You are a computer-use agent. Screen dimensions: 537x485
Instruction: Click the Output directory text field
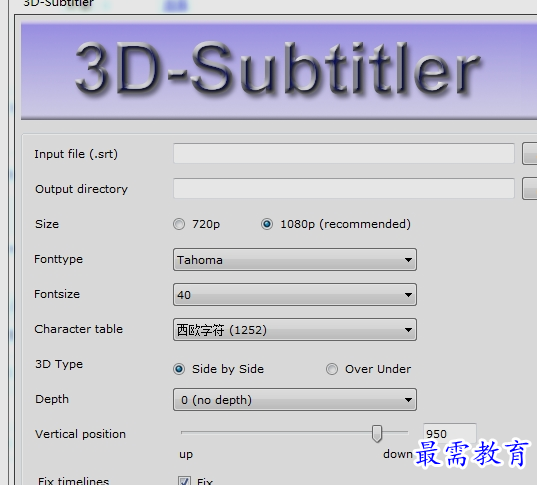click(344, 188)
